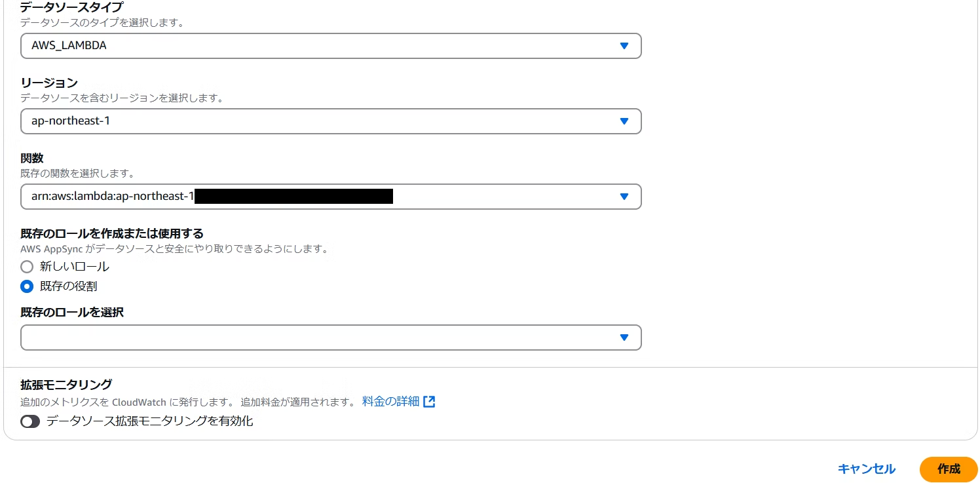The height and width of the screenshot is (483, 980).
Task: Open the empty 既存のロールを選択 dropdown
Action: tap(331, 338)
